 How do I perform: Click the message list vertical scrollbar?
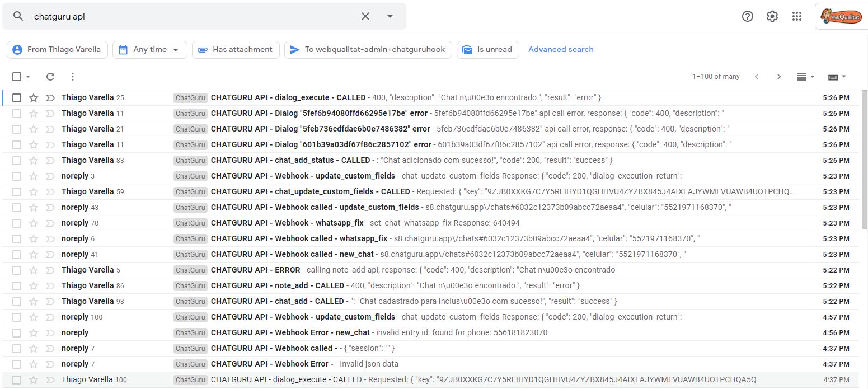tap(864, 160)
